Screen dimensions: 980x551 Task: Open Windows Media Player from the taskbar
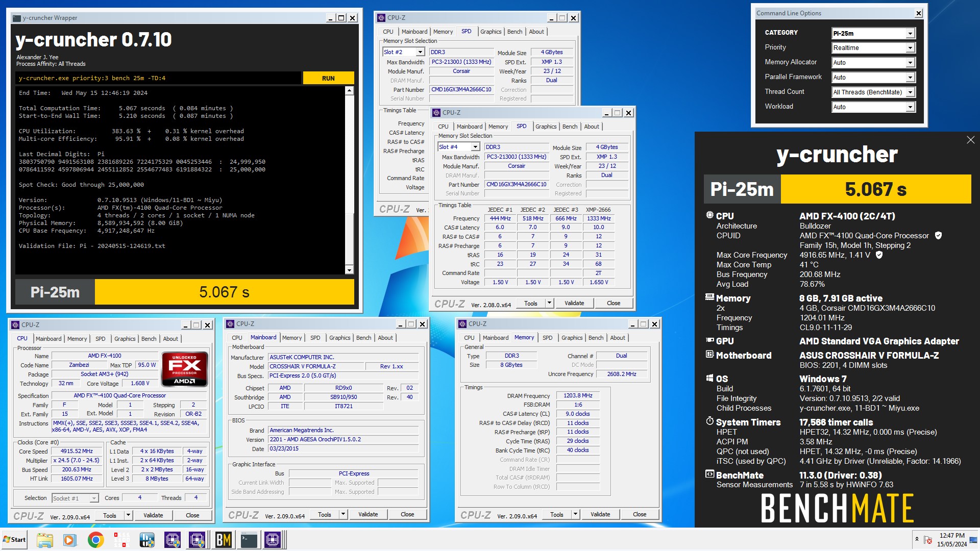(x=70, y=540)
